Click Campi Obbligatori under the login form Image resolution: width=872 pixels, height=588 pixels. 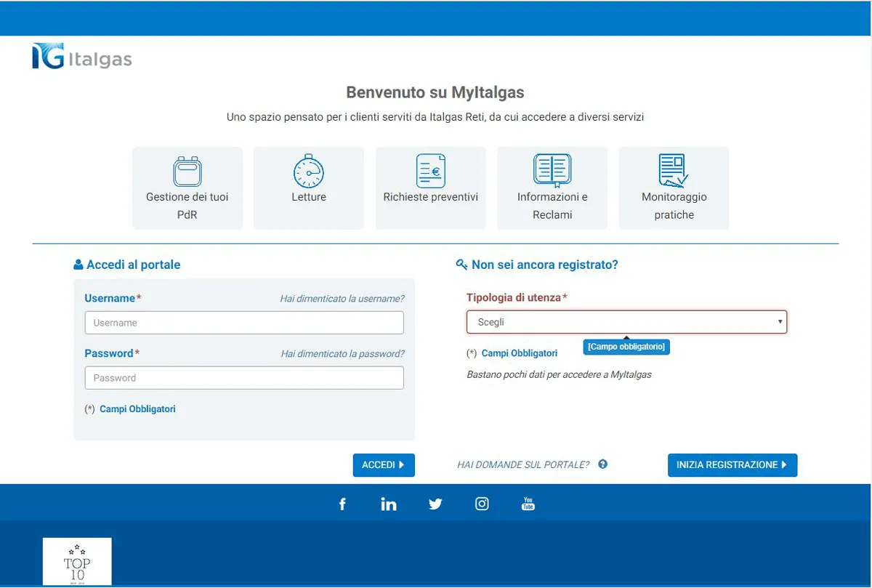137,409
